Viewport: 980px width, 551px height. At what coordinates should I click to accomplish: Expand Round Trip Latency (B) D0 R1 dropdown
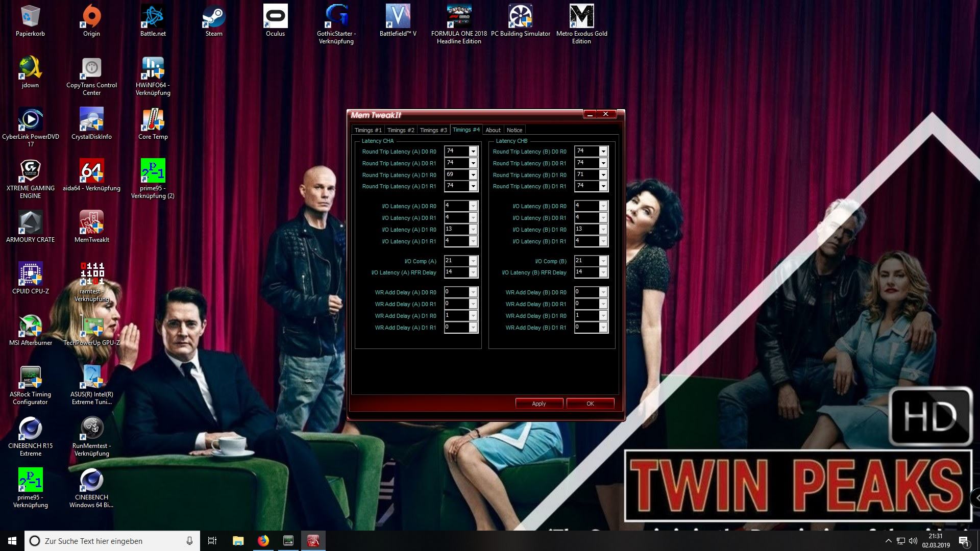(x=603, y=163)
